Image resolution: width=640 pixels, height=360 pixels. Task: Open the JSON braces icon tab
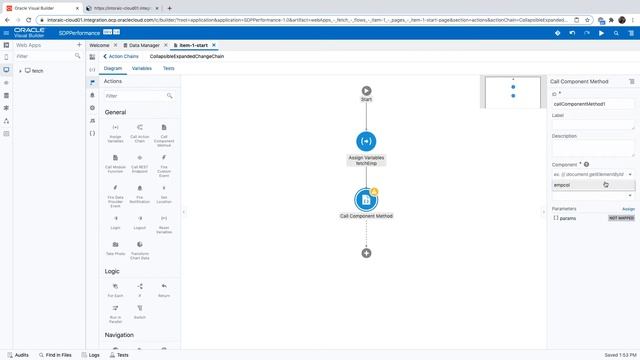point(93,133)
